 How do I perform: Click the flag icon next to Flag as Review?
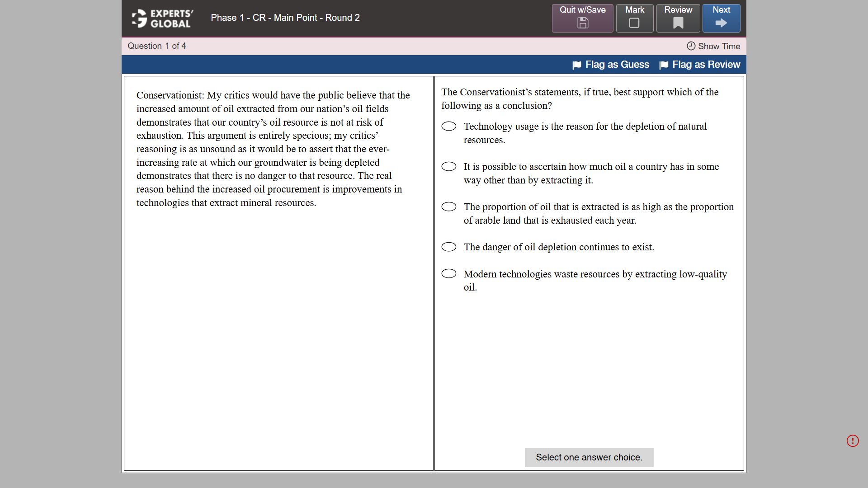[664, 65]
